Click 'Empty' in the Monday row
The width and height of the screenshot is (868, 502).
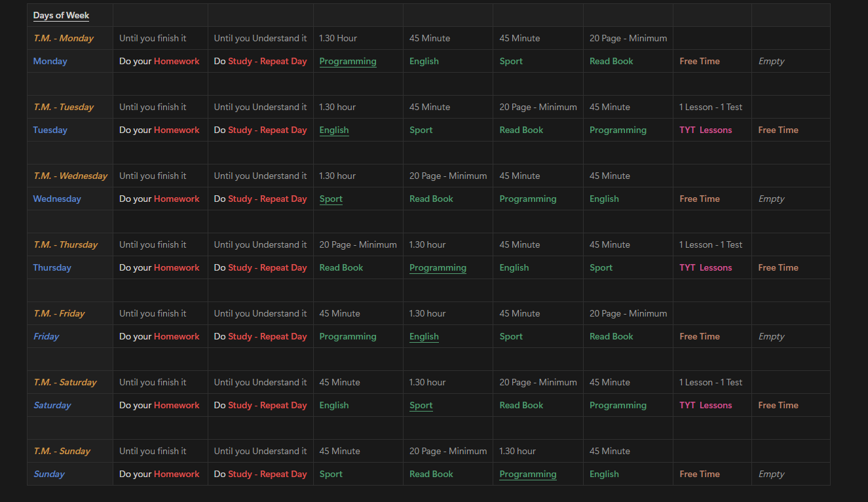771,61
